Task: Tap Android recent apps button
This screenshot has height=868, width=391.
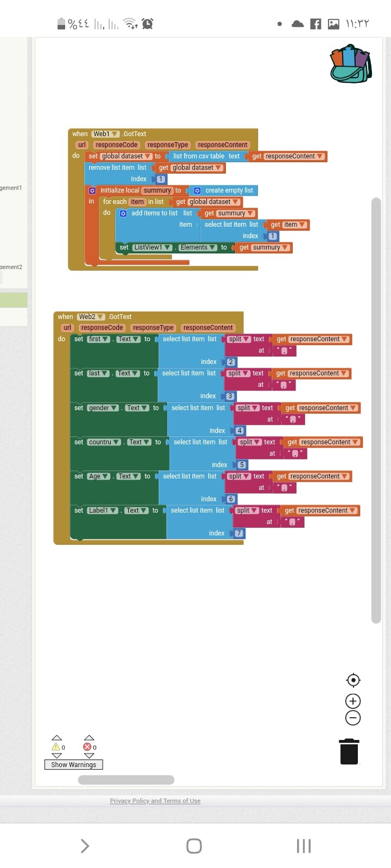Action: (304, 846)
